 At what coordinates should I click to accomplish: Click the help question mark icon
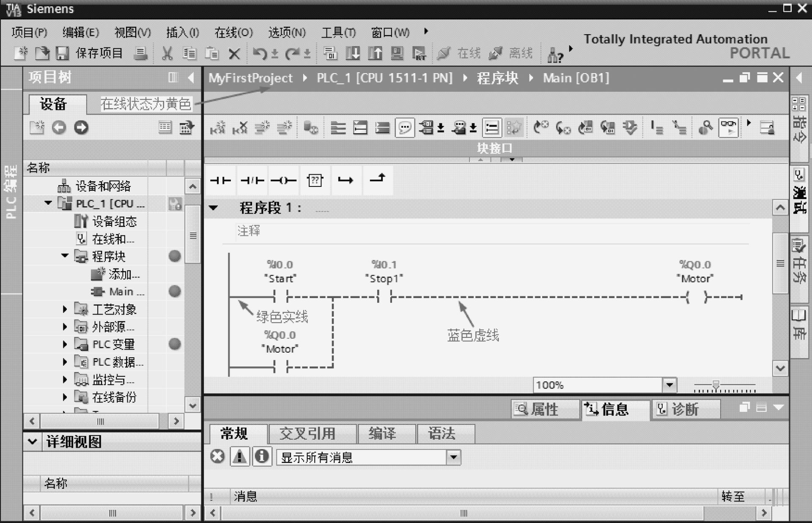pyautogui.click(x=555, y=55)
